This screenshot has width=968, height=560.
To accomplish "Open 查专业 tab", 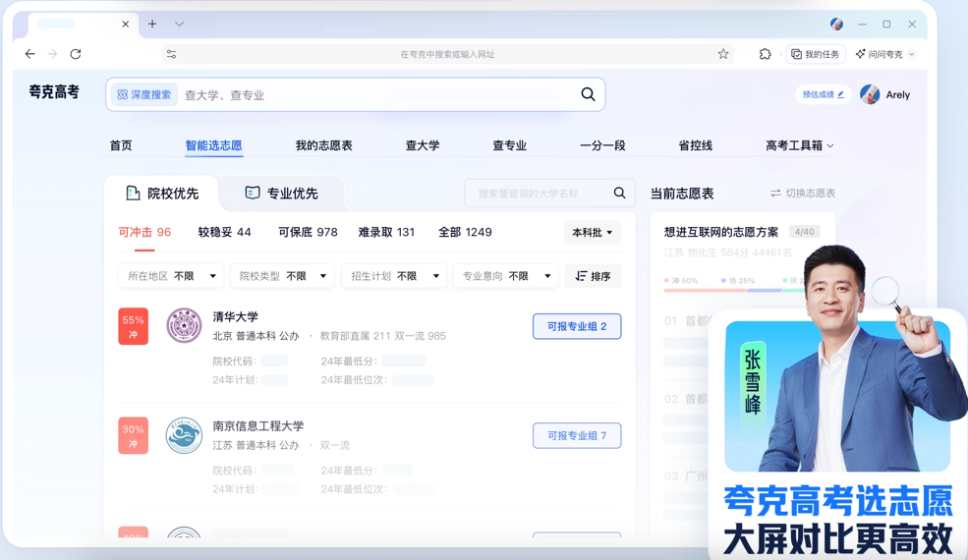I will click(509, 145).
